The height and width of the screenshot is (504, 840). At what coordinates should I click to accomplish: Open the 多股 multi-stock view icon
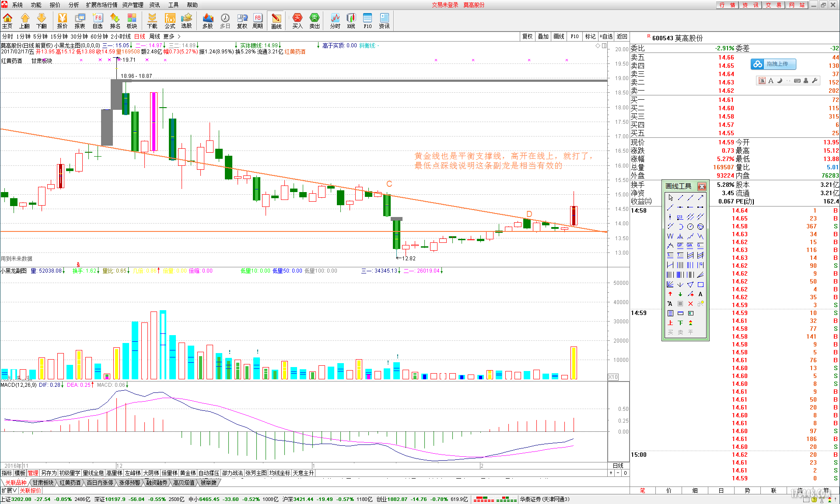point(208,21)
